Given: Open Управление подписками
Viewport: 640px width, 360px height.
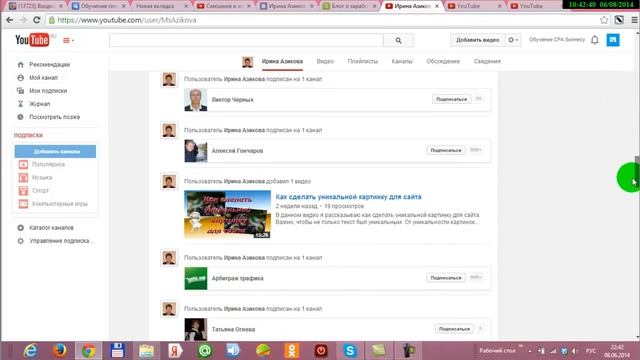Looking at the screenshot, I should click(61, 241).
